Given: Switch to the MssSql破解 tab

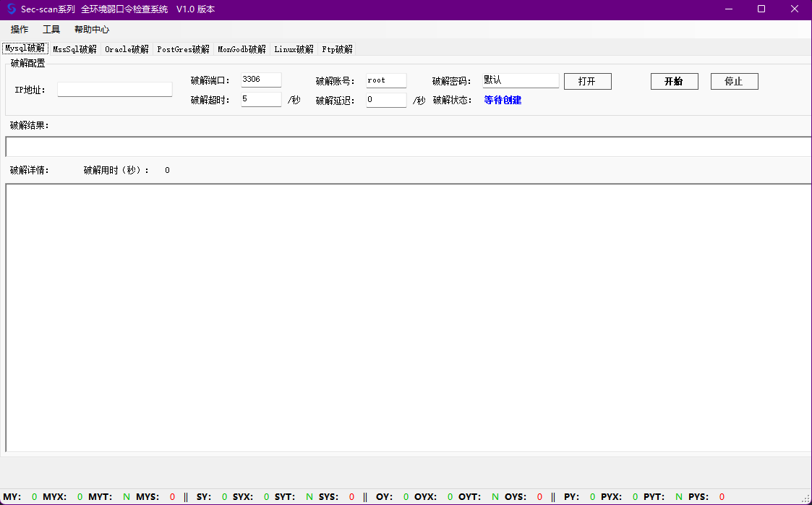Looking at the screenshot, I should tap(74, 49).
